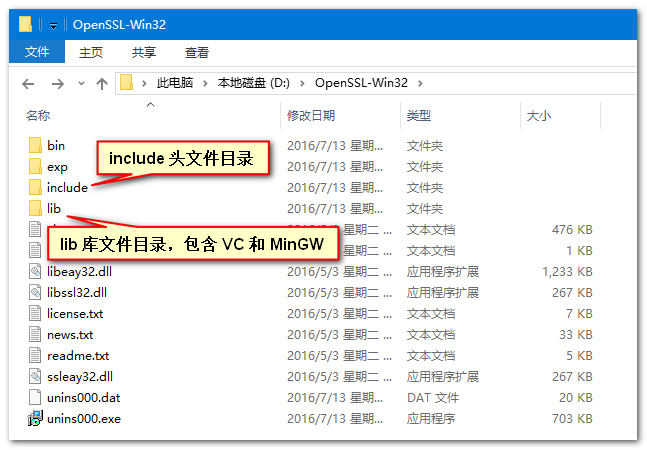Click the 476 KB size value
The height and width of the screenshot is (450, 647).
[572, 229]
